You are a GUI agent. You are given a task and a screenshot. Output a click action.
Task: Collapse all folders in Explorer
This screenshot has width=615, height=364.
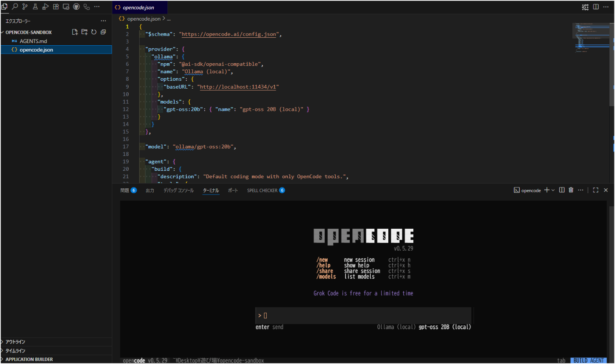[x=103, y=32]
